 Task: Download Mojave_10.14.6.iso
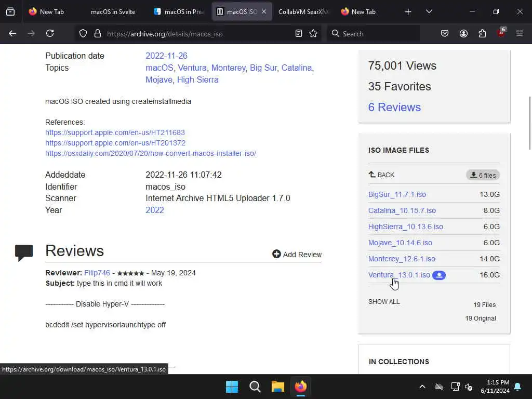click(400, 243)
